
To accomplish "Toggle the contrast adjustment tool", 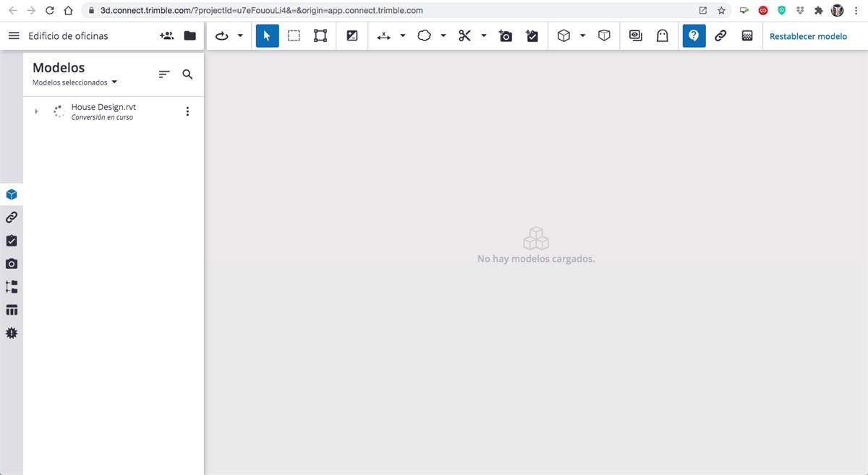I will (x=352, y=35).
